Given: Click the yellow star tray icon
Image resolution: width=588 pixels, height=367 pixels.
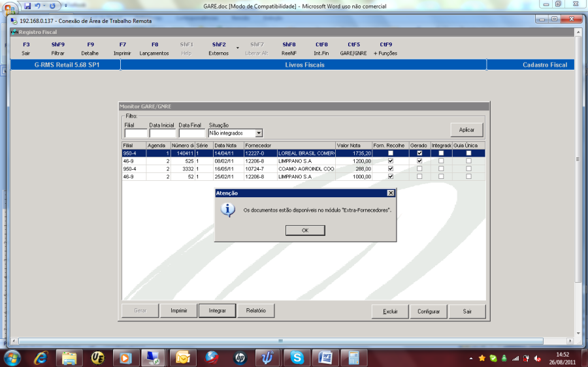Looking at the screenshot, I should [482, 359].
